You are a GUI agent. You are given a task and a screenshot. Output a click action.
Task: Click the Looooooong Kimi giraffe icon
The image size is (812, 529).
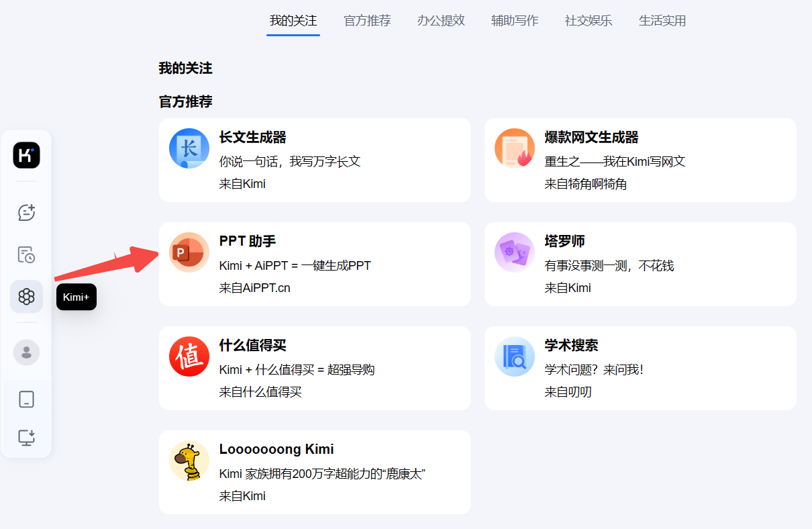(x=189, y=461)
